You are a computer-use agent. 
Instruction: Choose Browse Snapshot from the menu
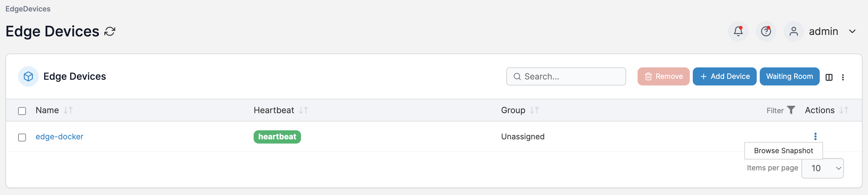pyautogui.click(x=783, y=151)
